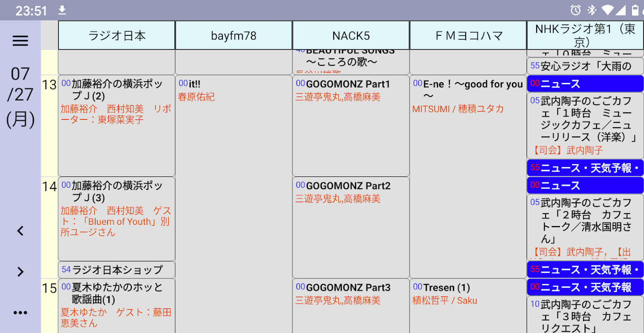Open 夏木ゆたかのホッと歌謡曲(1) program
The height and width of the screenshot is (333, 644).
point(117,306)
